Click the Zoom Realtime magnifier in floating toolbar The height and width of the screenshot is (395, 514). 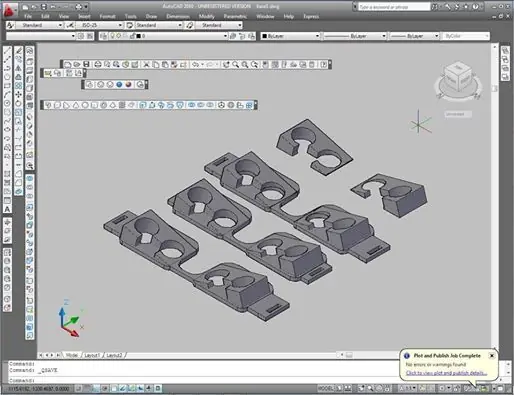(x=235, y=64)
